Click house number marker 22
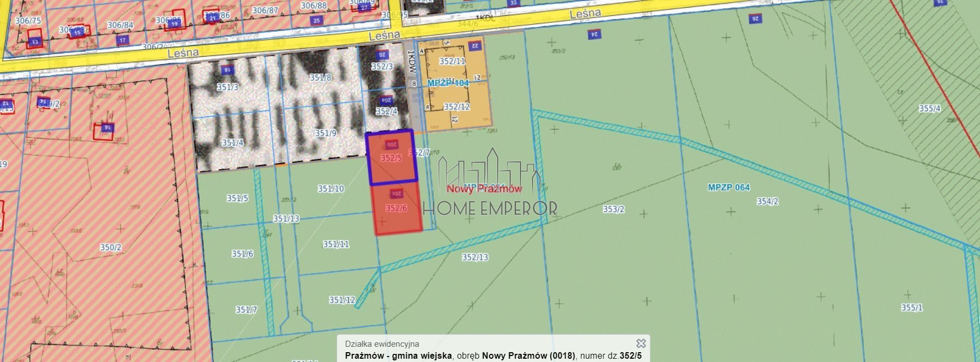Image resolution: width=980 pixels, height=362 pixels. pyautogui.click(x=475, y=46)
